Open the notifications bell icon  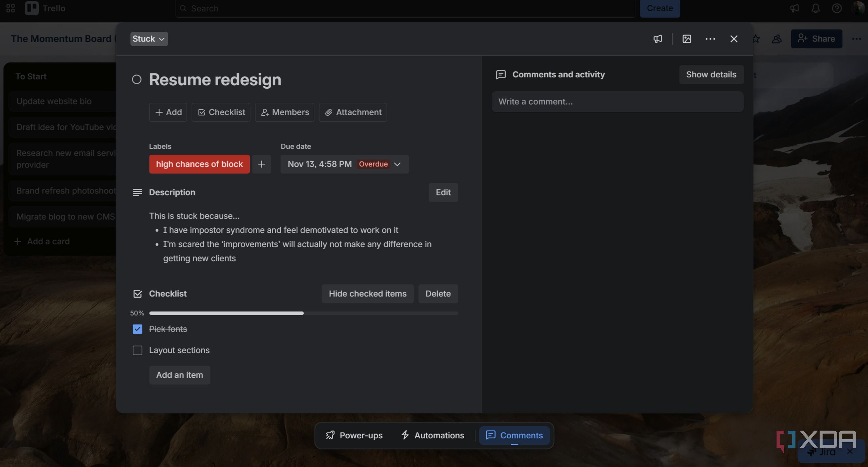point(815,8)
